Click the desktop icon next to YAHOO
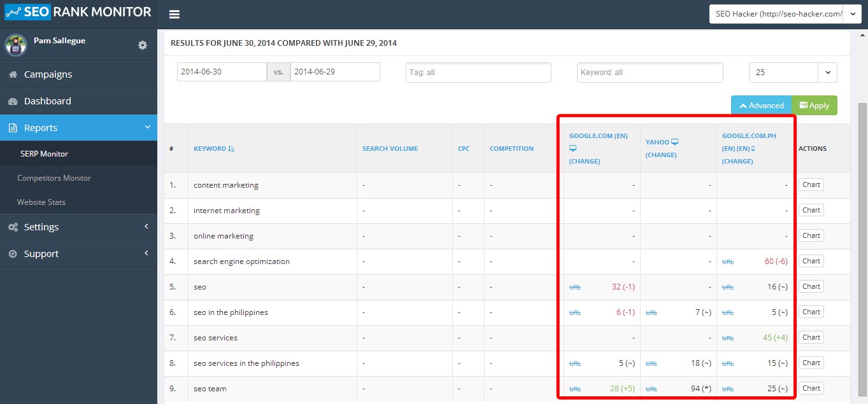The image size is (868, 404). tap(675, 142)
